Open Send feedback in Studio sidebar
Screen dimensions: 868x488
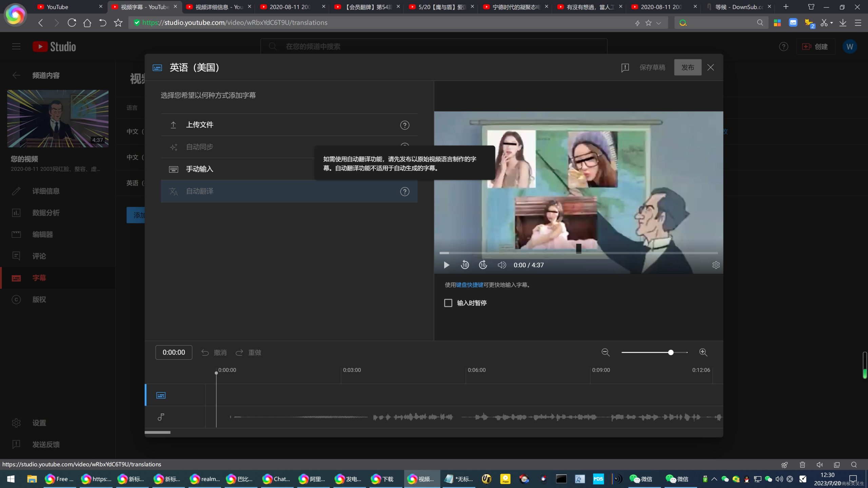(58, 445)
